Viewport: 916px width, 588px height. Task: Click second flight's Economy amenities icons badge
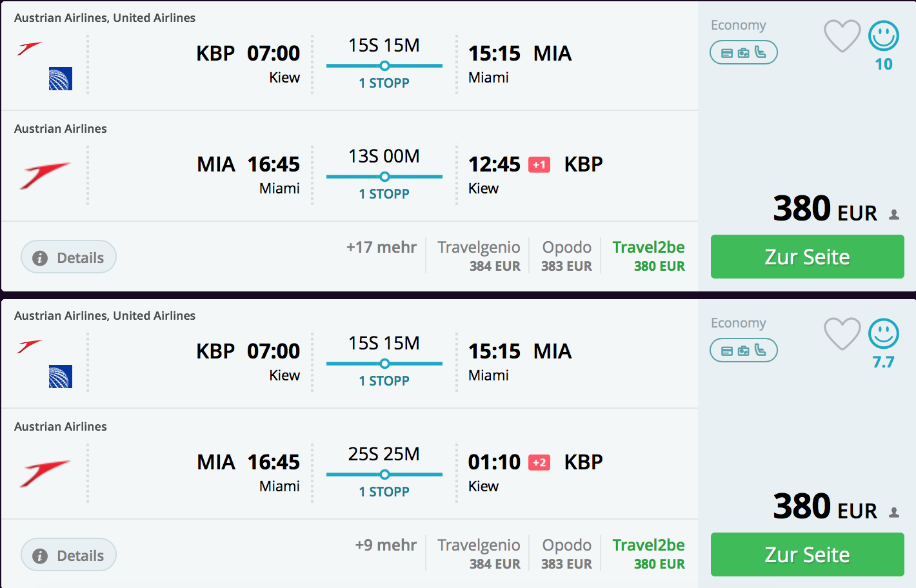743,351
